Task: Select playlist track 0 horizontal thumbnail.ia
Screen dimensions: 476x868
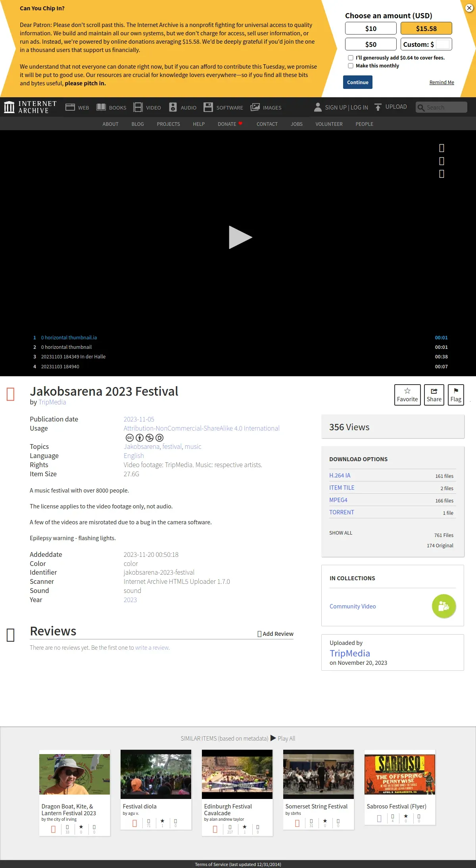Action: [x=240, y=338]
